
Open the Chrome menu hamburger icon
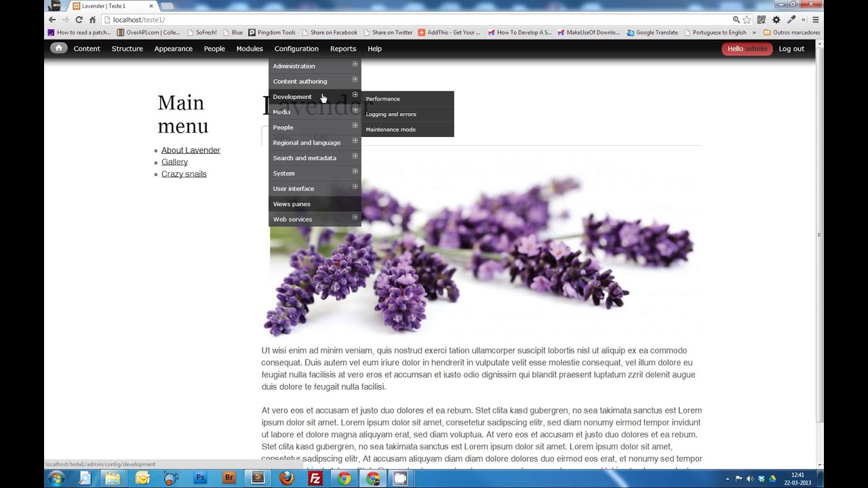click(x=816, y=20)
